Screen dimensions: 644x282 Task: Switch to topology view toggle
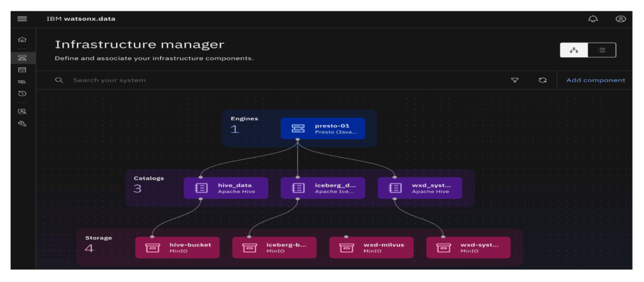click(x=574, y=50)
